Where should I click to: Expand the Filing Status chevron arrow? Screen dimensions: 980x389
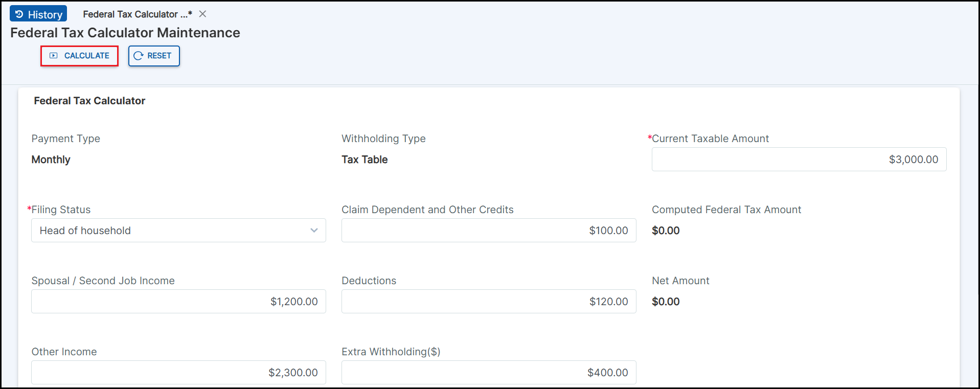coord(314,231)
